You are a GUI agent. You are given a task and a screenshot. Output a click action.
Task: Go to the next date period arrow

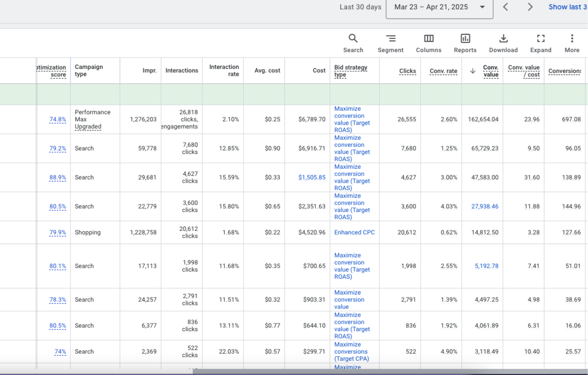pyautogui.click(x=530, y=7)
